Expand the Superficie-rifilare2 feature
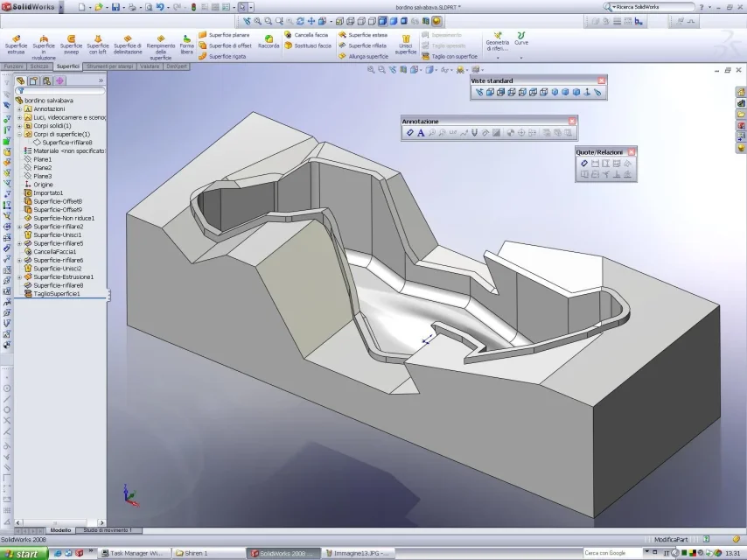 [x=19, y=227]
